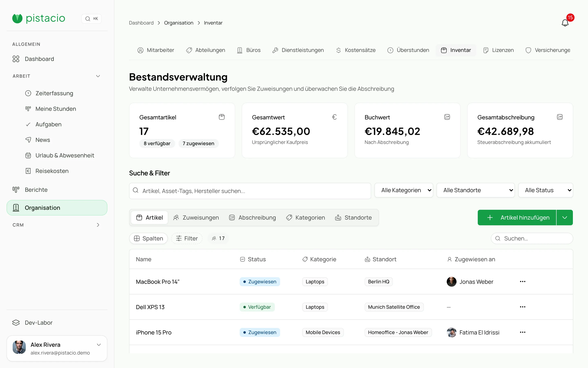Switch to the Überstunden tab

408,50
